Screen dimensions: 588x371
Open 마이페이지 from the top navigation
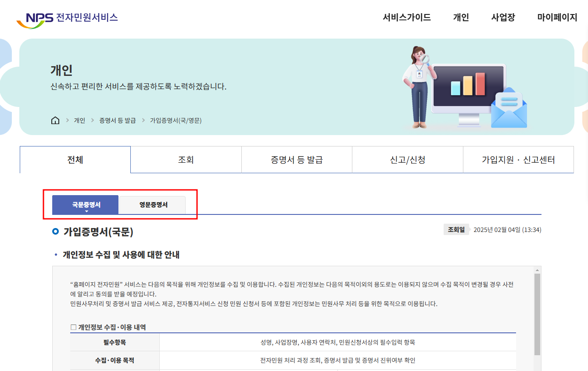pos(556,18)
